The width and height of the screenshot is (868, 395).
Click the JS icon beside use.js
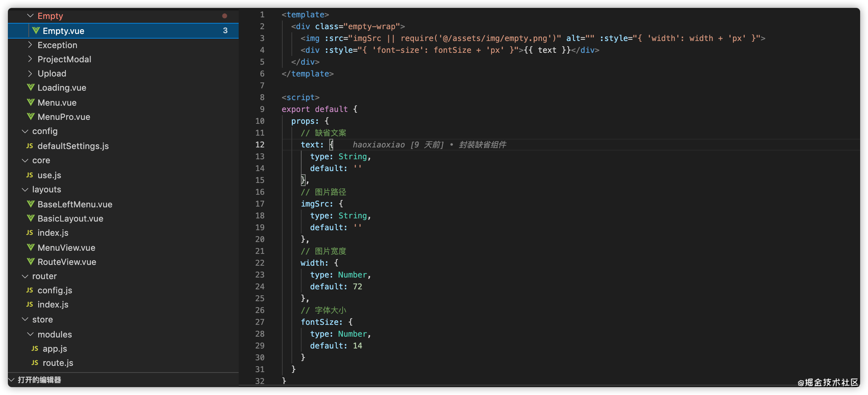(x=30, y=175)
